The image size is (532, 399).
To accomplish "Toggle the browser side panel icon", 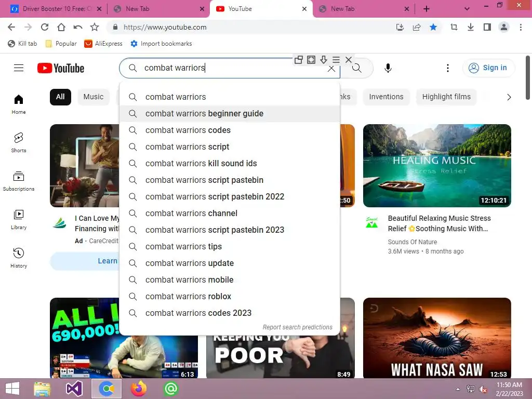I will click(x=487, y=27).
